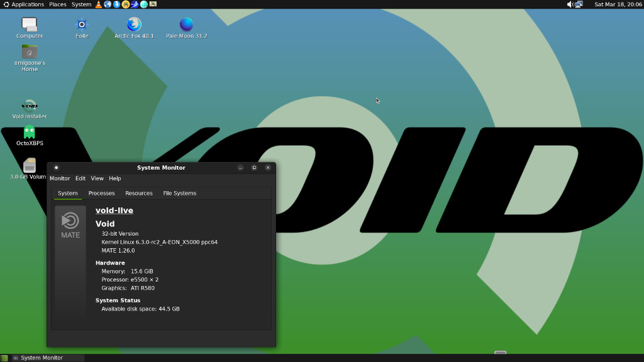The image size is (644, 362).
Task: Click the 32-bit Version text
Action: [x=120, y=234]
